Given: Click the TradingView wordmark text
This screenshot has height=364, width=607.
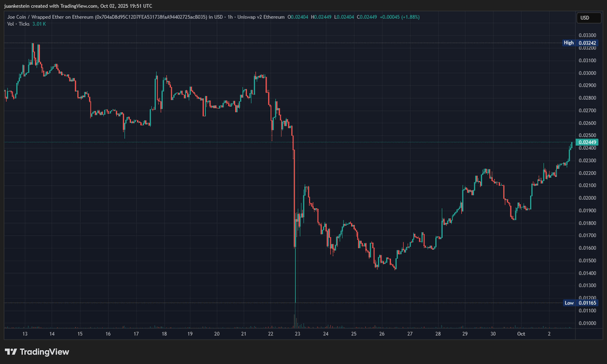Looking at the screenshot, I should (x=45, y=352).
